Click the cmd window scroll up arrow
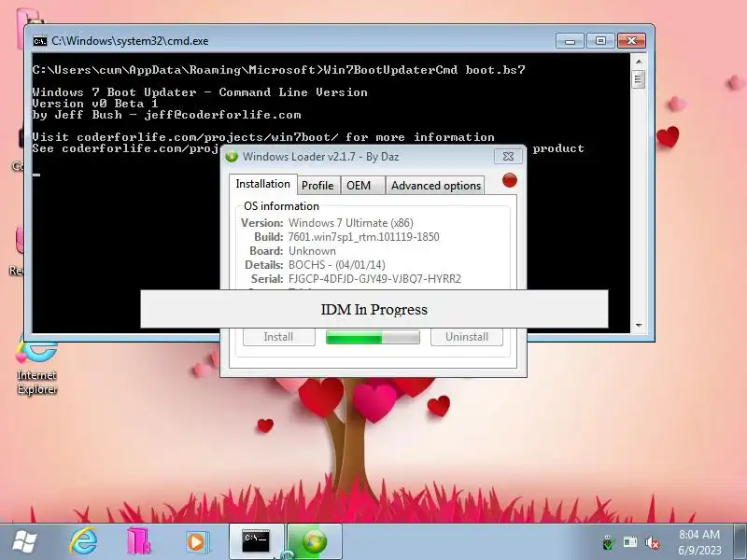This screenshot has width=747, height=560. point(639,62)
